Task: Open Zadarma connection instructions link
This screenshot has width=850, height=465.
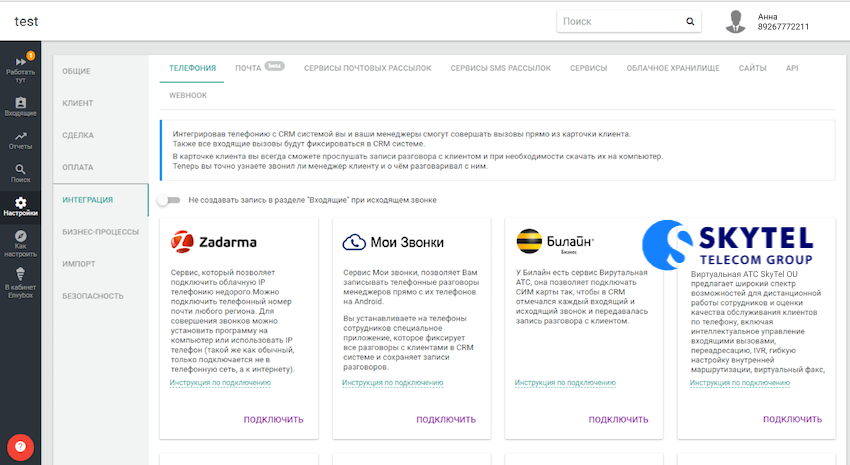Action: (x=220, y=383)
